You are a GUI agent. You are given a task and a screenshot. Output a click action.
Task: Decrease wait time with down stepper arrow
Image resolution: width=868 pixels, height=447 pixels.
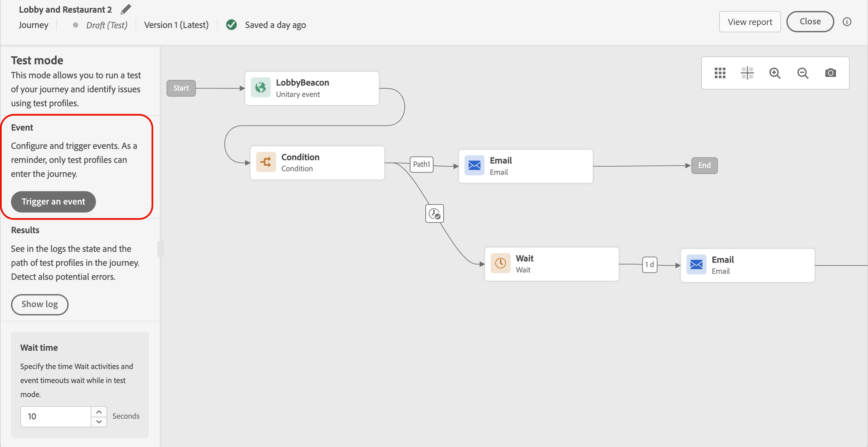click(99, 421)
